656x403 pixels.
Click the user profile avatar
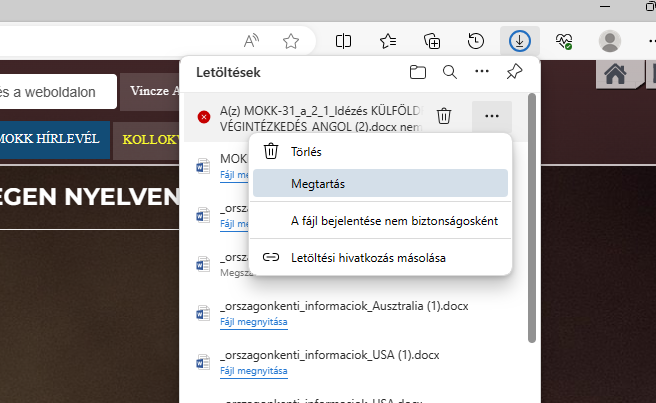(609, 41)
